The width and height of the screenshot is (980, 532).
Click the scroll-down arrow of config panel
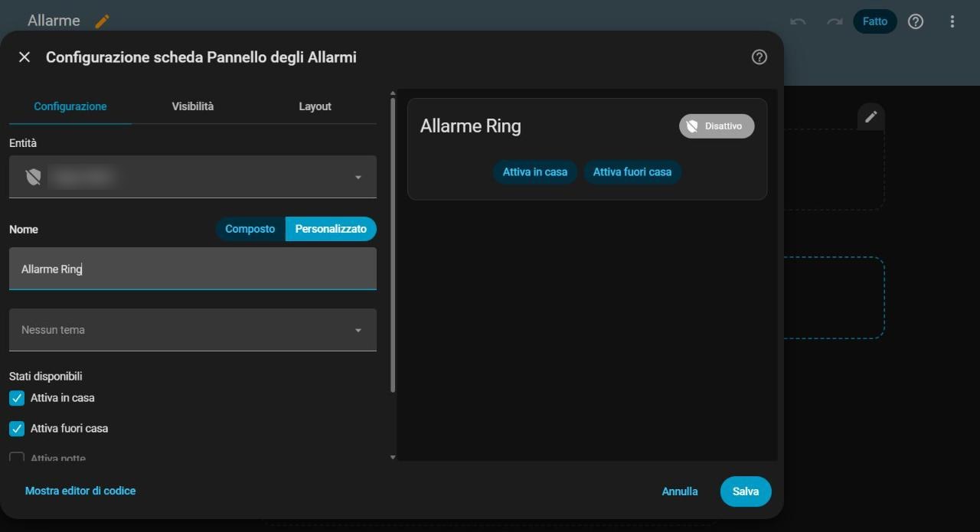click(394, 457)
